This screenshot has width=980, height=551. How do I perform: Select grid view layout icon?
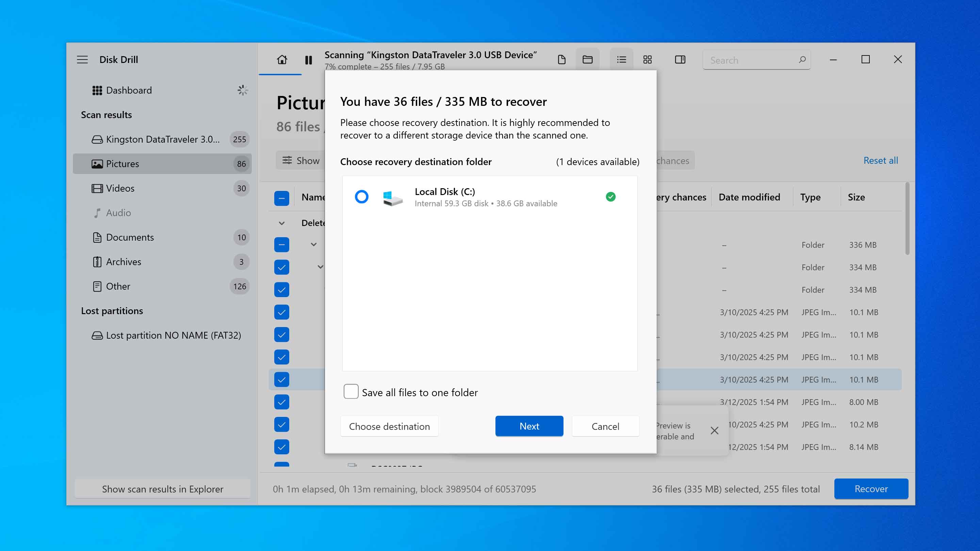pos(647,60)
